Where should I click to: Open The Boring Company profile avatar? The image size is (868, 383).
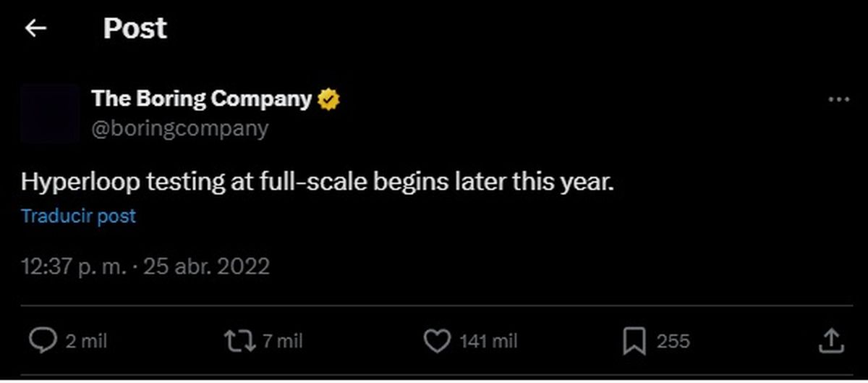pyautogui.click(x=50, y=113)
